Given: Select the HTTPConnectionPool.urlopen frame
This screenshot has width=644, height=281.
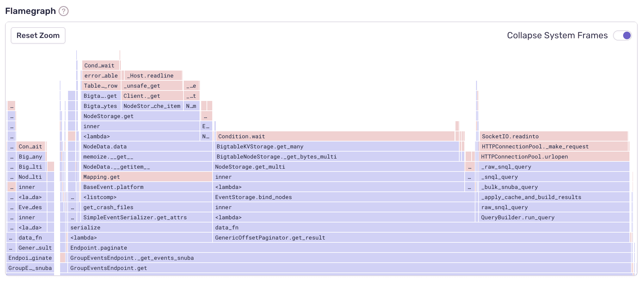Looking at the screenshot, I should point(554,157).
